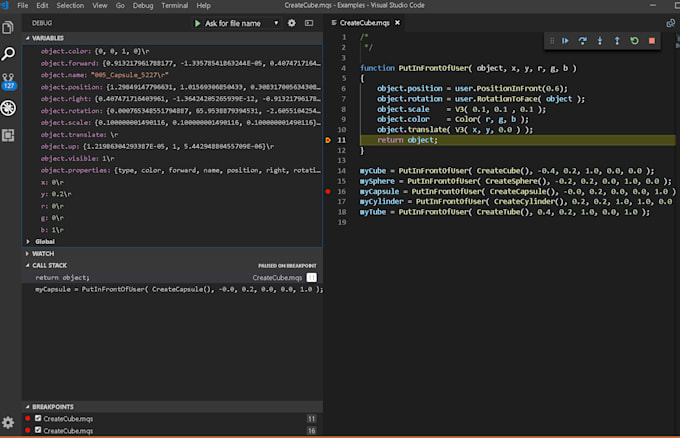This screenshot has height=438, width=680.
Task: Select the 'b: 1' variable row
Action: (x=173, y=230)
